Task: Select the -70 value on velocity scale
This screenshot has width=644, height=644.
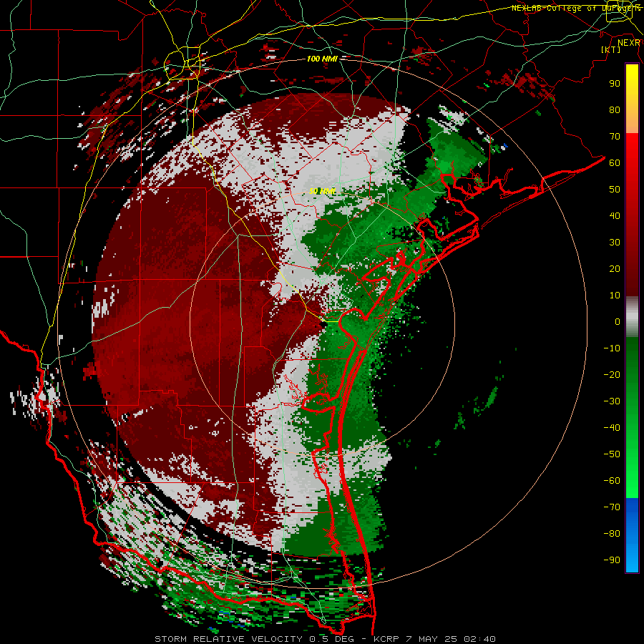Action: (x=612, y=507)
